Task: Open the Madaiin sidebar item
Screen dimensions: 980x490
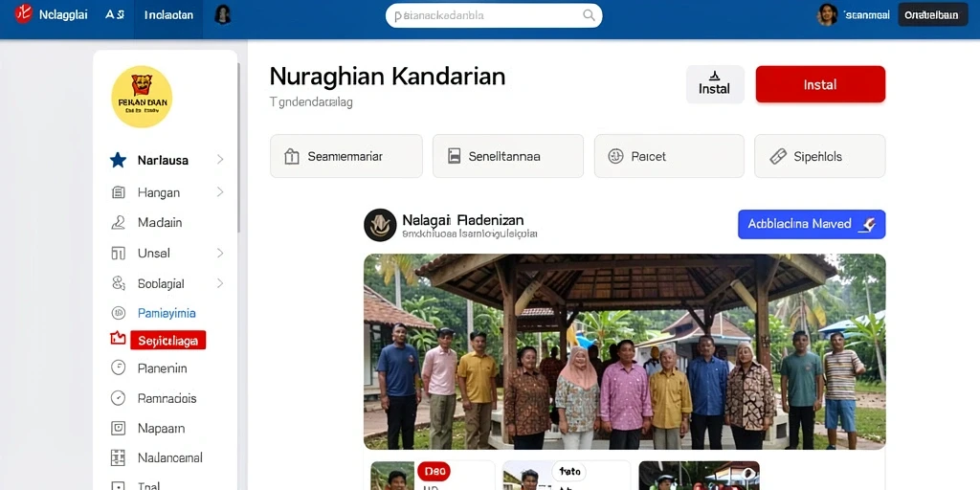Action: (160, 222)
